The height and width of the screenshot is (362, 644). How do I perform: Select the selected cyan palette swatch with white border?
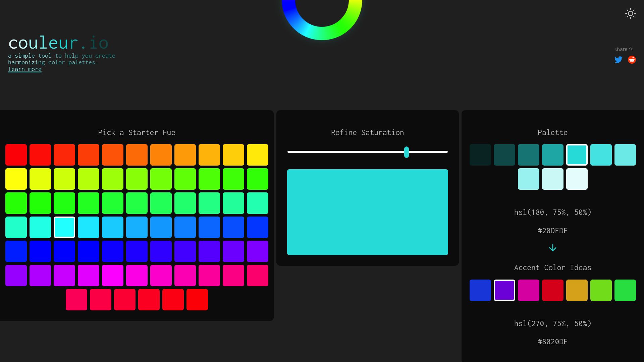(x=577, y=155)
